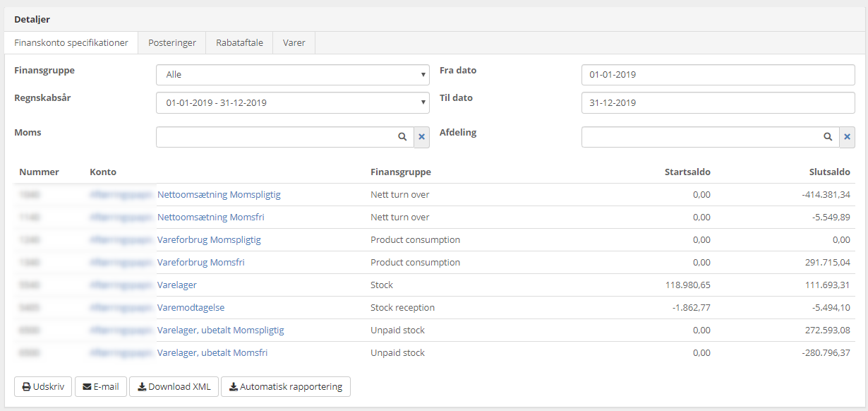The width and height of the screenshot is (868, 411).
Task: Open the Varelager account link
Action: 177,285
